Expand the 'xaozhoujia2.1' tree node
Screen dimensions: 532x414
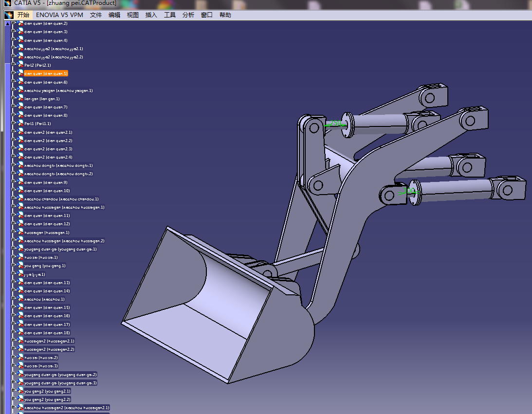click(14, 49)
